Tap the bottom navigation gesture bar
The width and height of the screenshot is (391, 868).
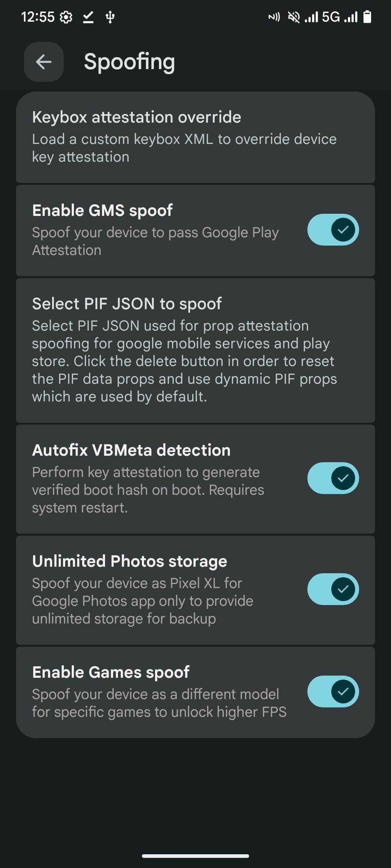point(195,856)
